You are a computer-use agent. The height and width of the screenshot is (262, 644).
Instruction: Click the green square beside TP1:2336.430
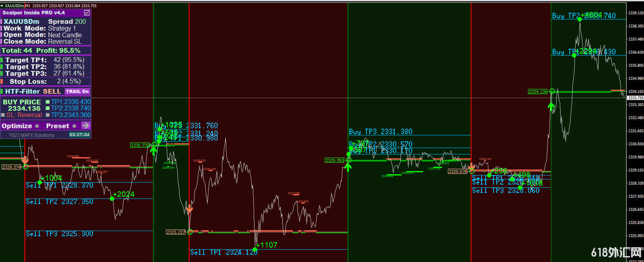point(48,102)
